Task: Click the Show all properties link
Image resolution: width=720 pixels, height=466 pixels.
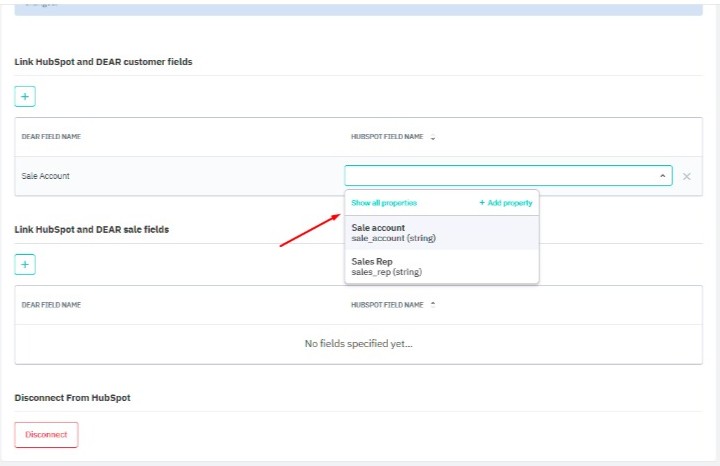Action: pos(384,203)
